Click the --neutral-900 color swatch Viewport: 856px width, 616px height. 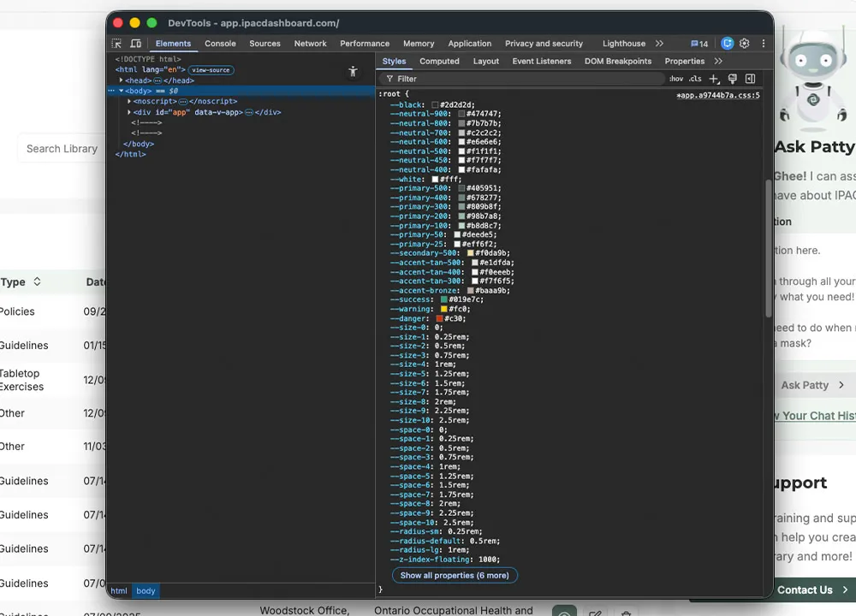coord(461,114)
